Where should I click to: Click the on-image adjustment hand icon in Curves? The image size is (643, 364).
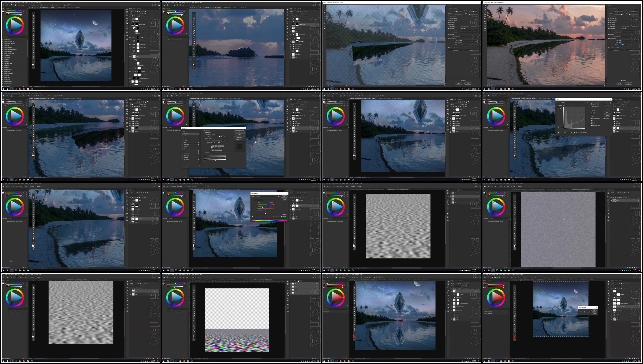pyautogui.click(x=558, y=133)
